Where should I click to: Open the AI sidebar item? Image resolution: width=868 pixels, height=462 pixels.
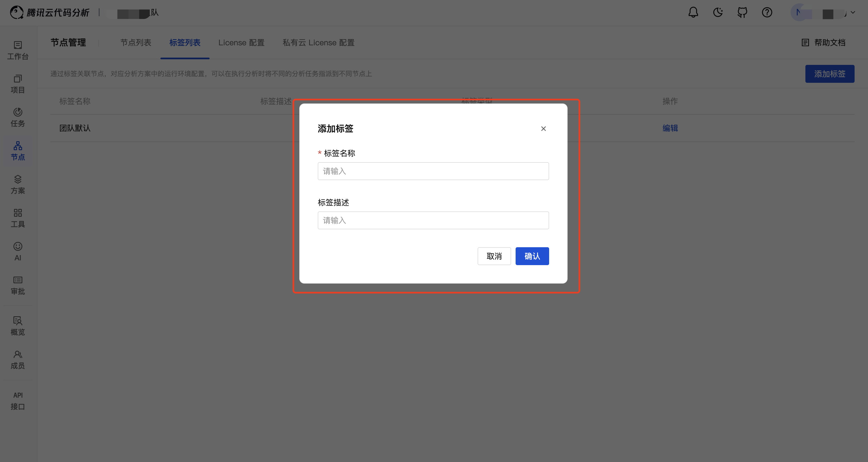(18, 252)
